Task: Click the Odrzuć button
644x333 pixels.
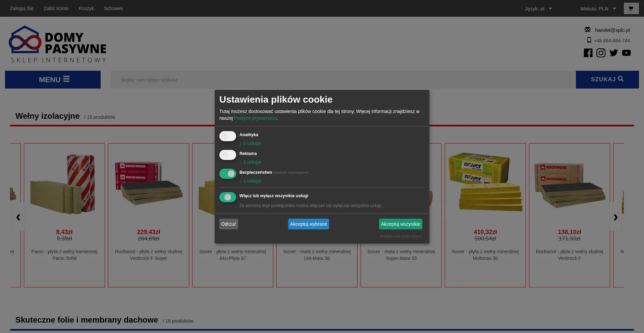Action: 229,224
